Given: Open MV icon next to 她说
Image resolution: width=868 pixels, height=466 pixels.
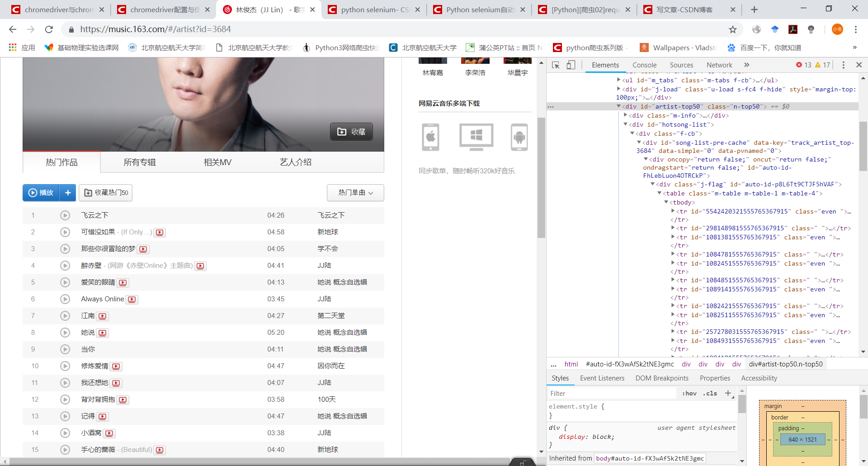Looking at the screenshot, I should 103,333.
